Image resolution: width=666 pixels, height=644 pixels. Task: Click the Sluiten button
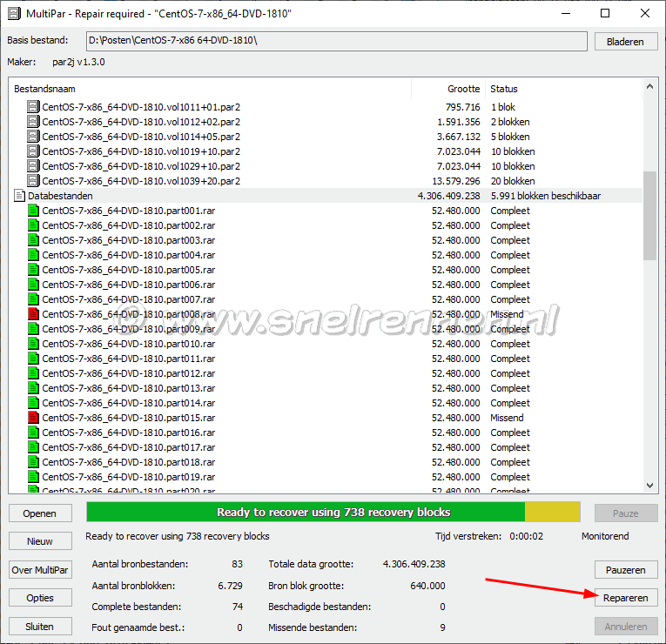point(40,627)
